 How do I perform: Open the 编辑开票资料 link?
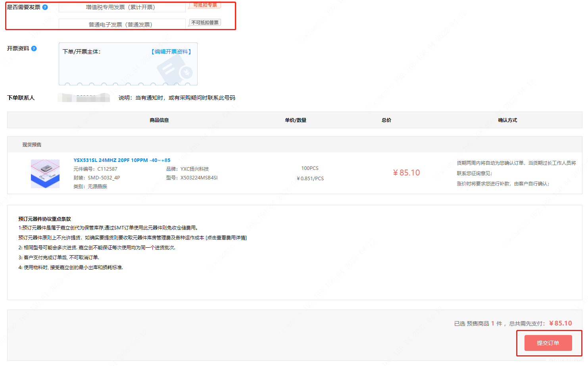[x=171, y=52]
